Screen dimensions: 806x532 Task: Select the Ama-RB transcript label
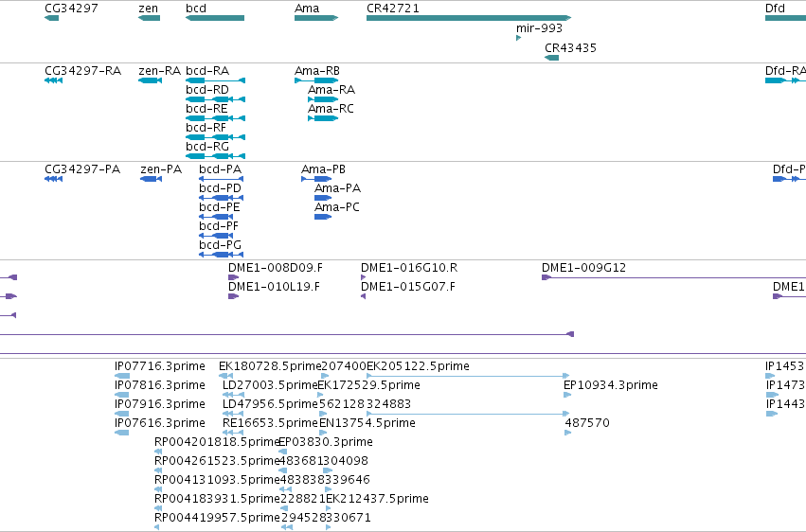click(317, 71)
